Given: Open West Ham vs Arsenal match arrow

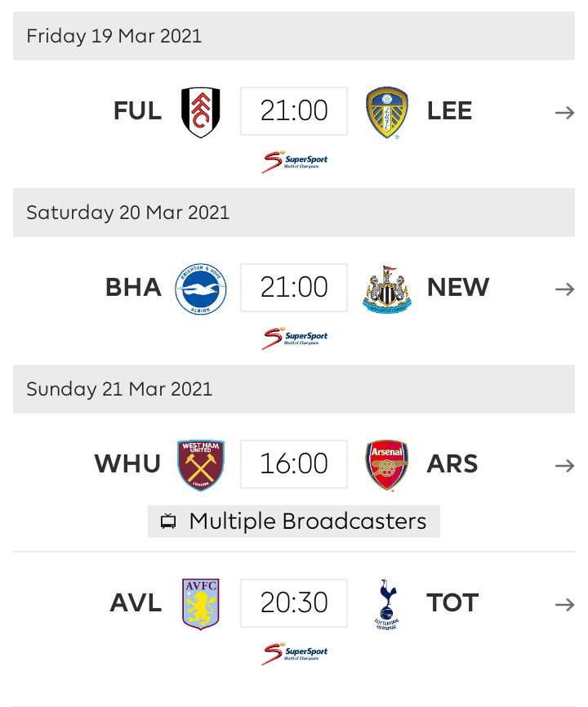Looking at the screenshot, I should point(564,466).
